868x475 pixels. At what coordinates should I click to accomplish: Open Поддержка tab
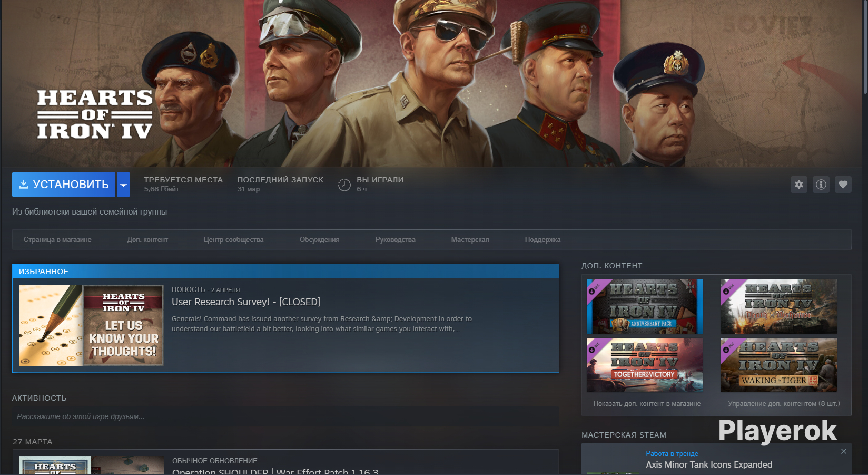[x=542, y=240]
